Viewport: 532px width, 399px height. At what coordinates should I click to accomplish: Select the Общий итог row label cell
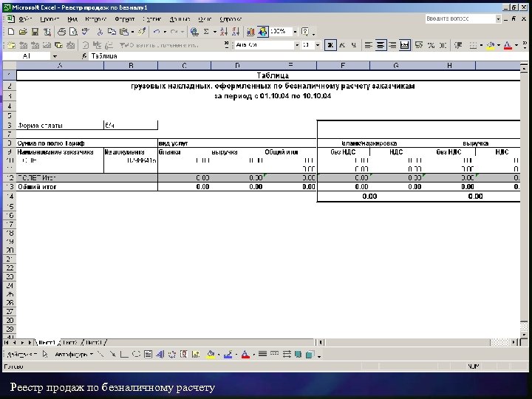click(87, 187)
